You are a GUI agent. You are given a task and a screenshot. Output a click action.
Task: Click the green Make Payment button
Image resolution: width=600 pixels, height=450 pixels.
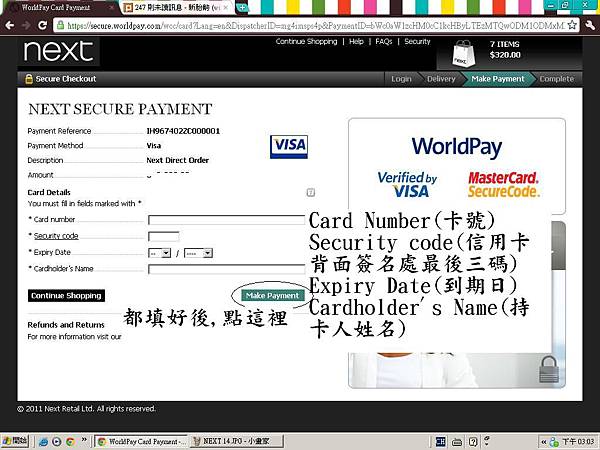[x=272, y=295]
